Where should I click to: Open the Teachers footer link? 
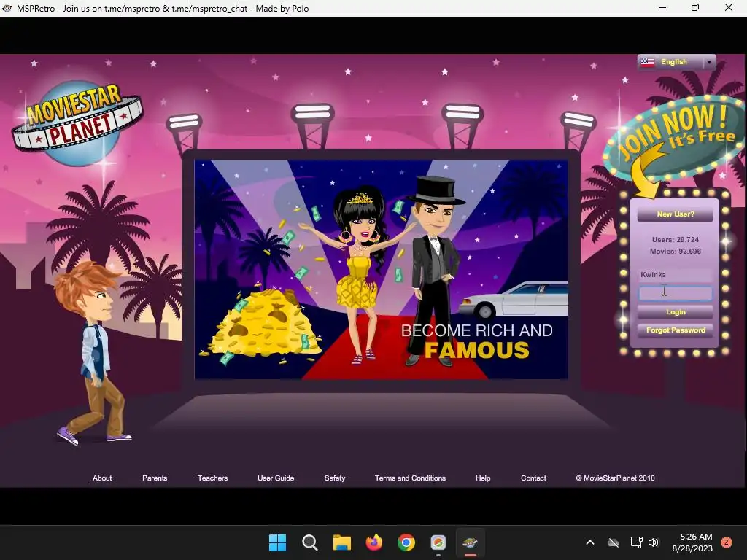tap(212, 478)
